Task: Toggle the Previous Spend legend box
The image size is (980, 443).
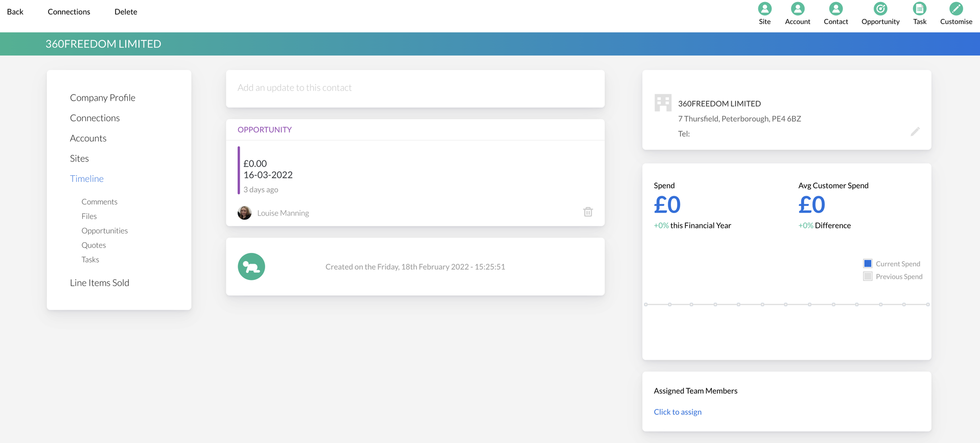Action: [x=868, y=276]
